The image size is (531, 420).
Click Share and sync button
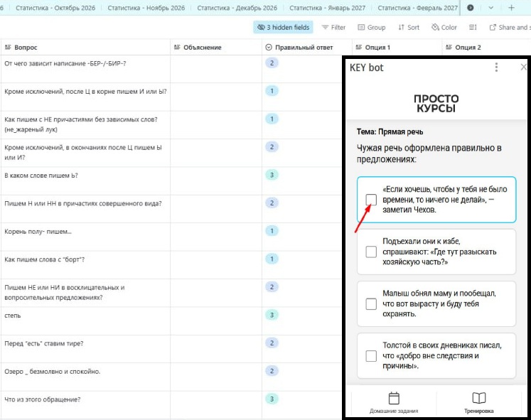point(510,28)
